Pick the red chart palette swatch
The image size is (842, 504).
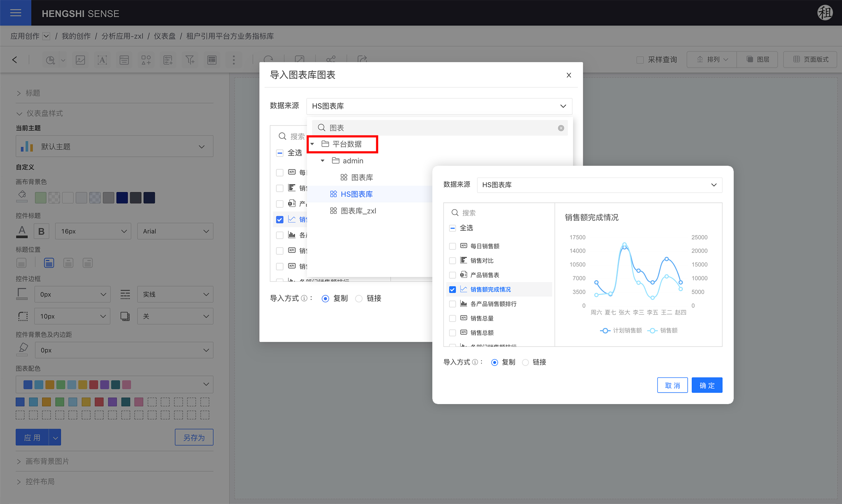pyautogui.click(x=99, y=402)
